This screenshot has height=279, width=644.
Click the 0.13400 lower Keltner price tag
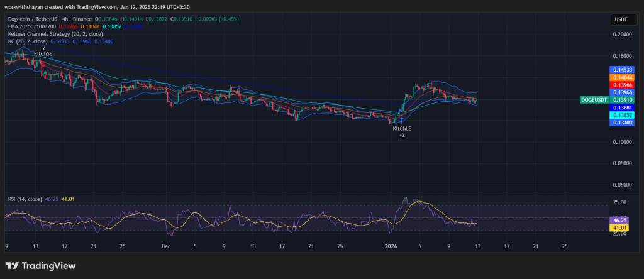click(621, 124)
